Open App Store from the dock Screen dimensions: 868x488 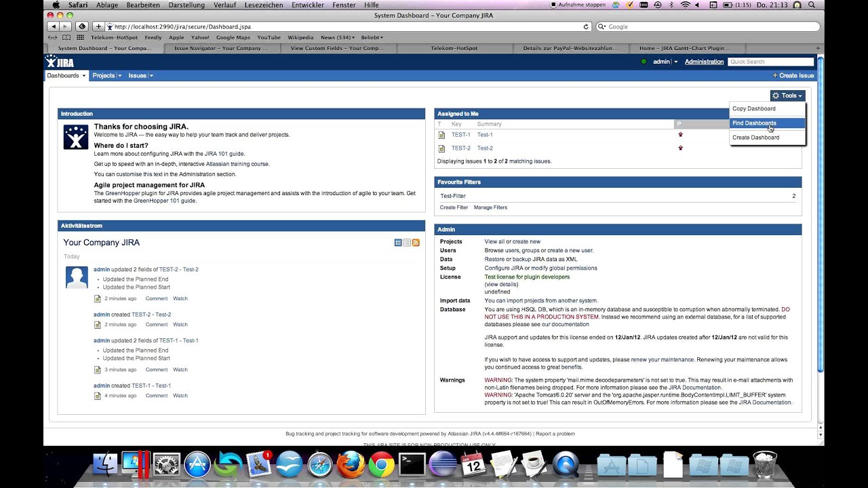[197, 465]
